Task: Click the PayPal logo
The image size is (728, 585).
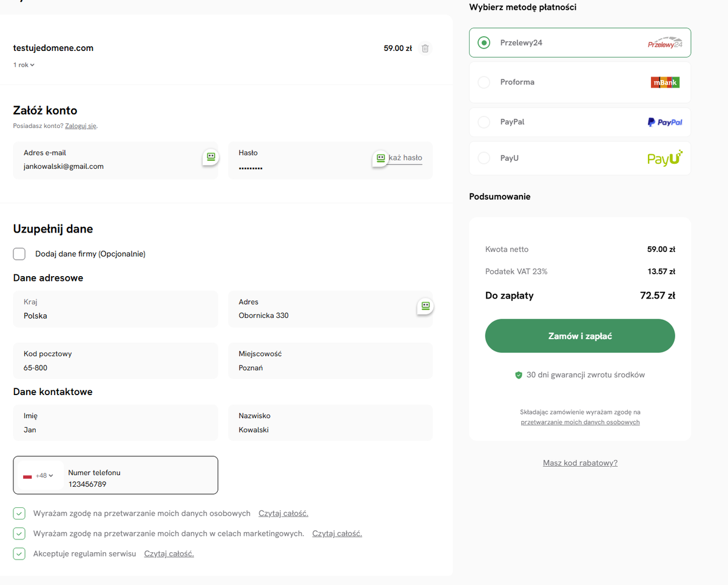Action: (x=665, y=122)
